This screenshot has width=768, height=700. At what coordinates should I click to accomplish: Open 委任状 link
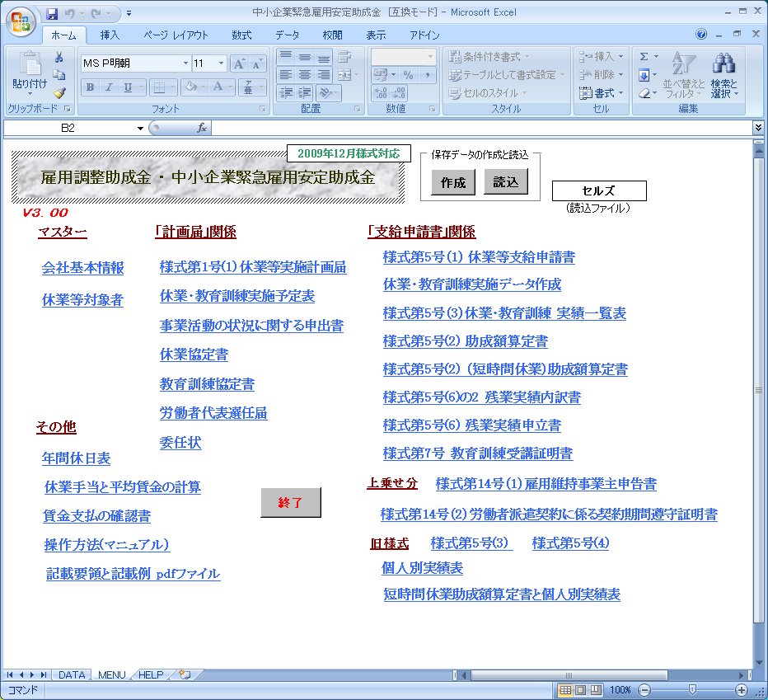coord(180,443)
